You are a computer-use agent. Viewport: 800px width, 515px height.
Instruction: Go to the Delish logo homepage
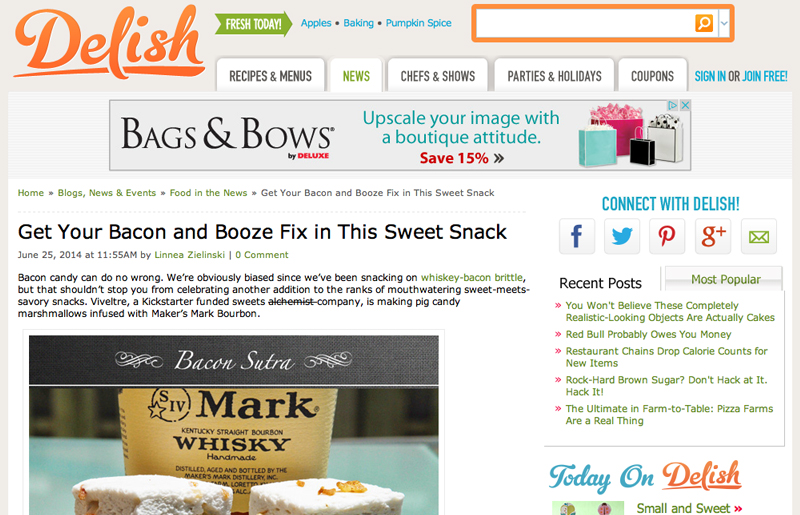point(109,43)
